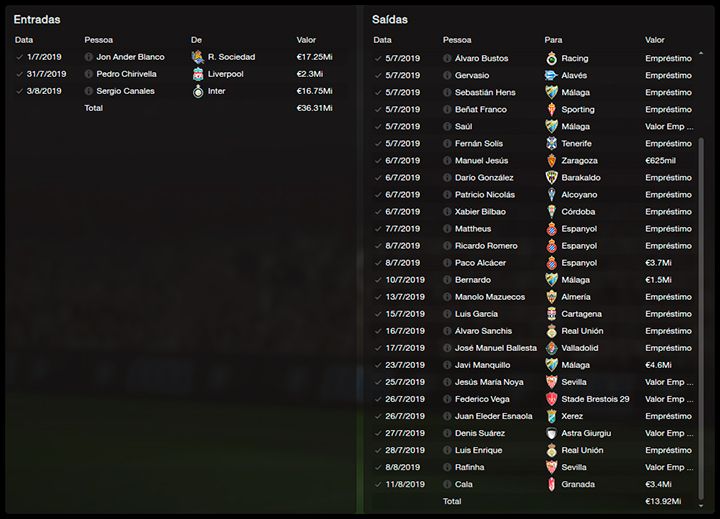
Task: Open info icon beside Denis Suárez
Action: (x=447, y=433)
